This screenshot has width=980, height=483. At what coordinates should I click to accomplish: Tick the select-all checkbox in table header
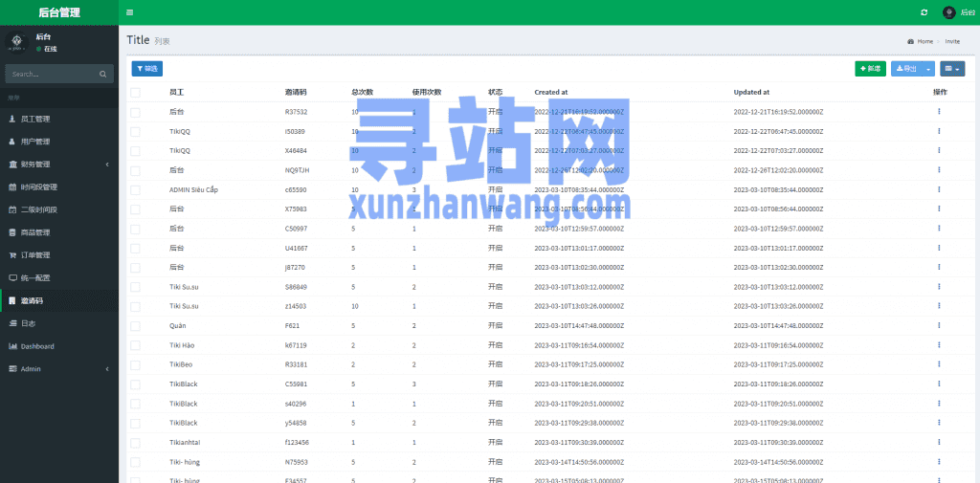point(136,93)
